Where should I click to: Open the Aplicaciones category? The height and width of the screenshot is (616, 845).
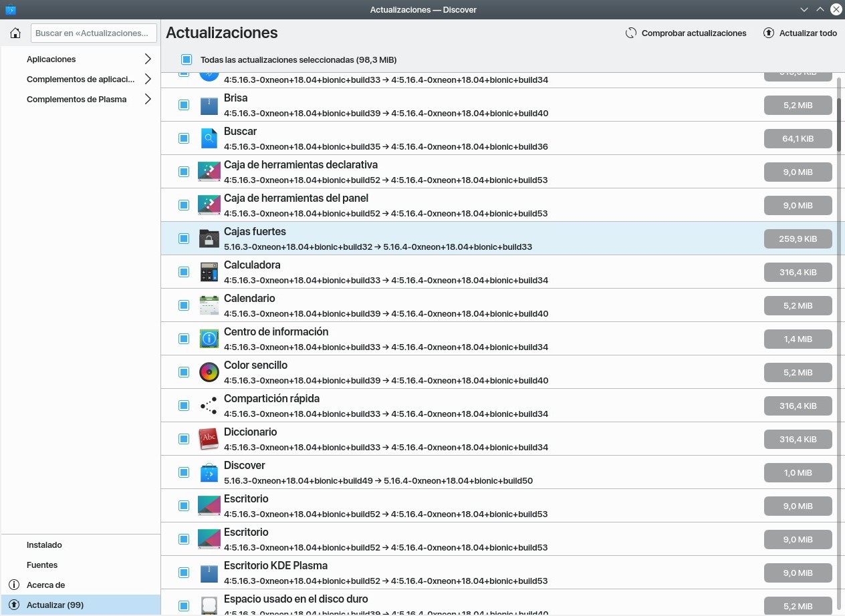coord(80,59)
